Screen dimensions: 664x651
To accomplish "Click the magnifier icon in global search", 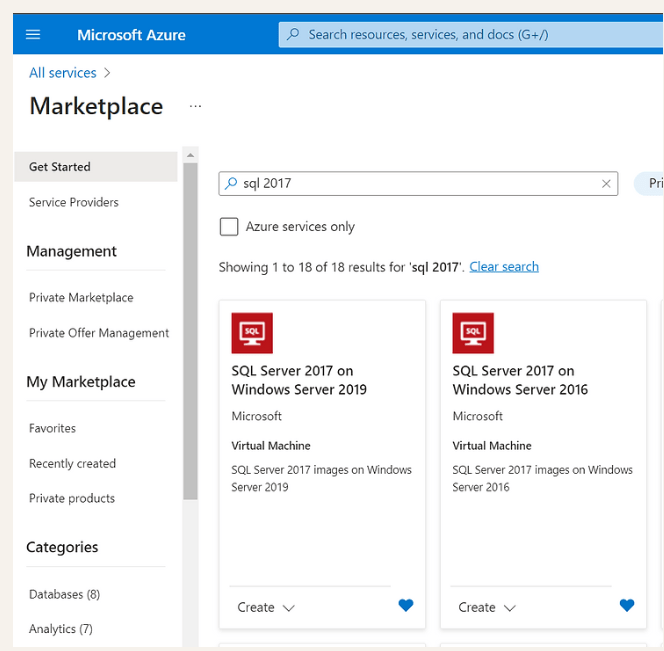I will click(x=293, y=34).
